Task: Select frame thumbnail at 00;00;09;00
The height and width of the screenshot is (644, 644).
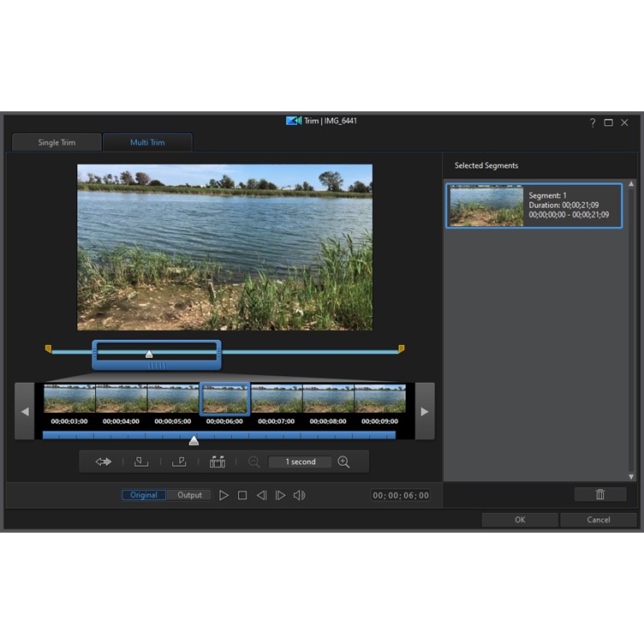Action: (380, 398)
